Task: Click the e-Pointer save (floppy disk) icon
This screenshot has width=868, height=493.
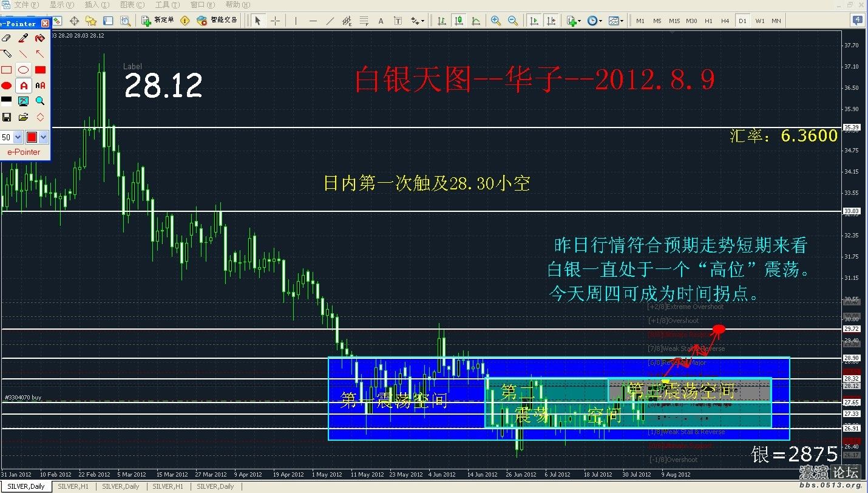Action: click(x=7, y=117)
